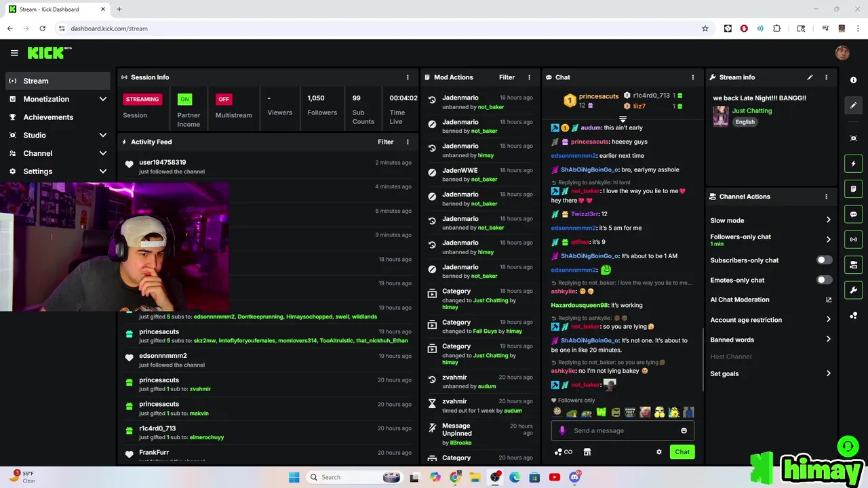Click the chat panel scrollbar
The height and width of the screenshot is (488, 868).
[703, 359]
